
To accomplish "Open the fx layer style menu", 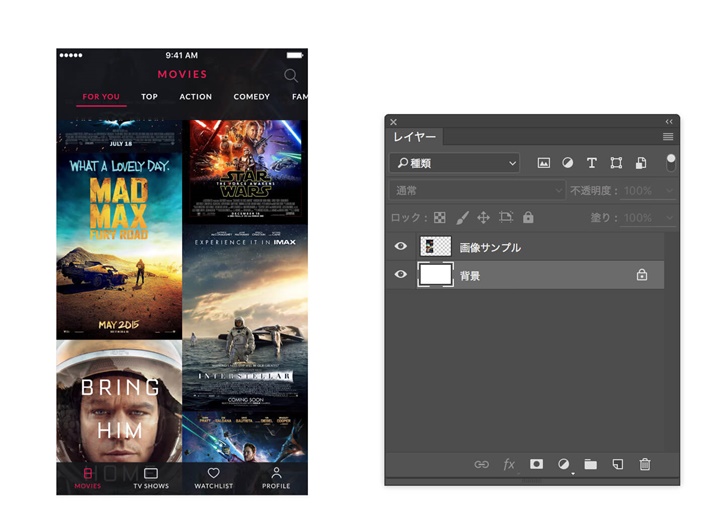I will [509, 464].
